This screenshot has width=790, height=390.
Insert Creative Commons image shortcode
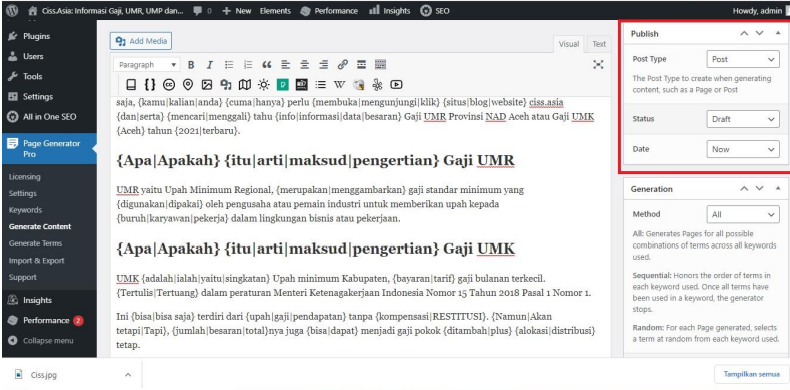point(169,84)
